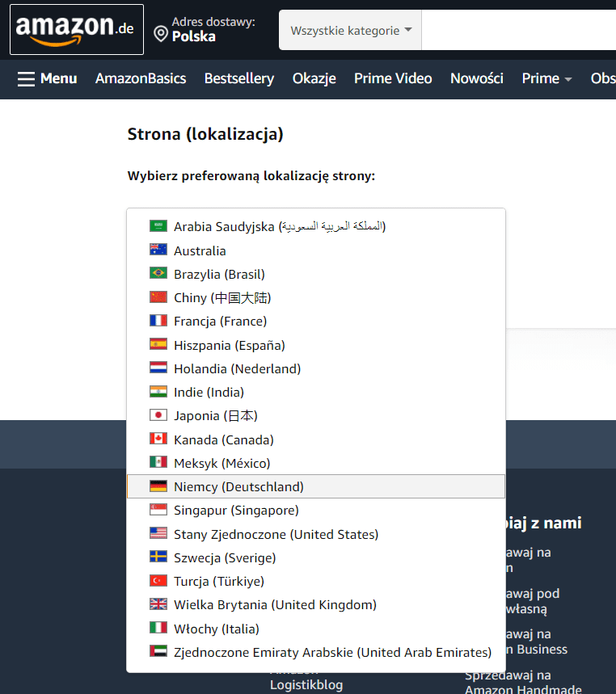Select Brazylia (Brasil) text option
The height and width of the screenshot is (694, 616).
click(219, 275)
